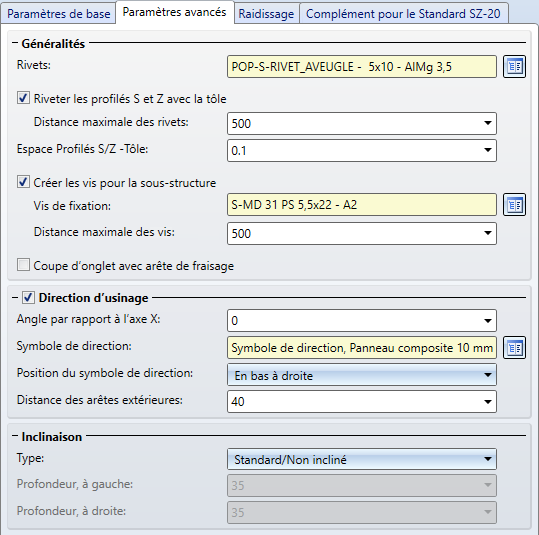Open the catalogue icon next to Rivets field
Viewport: 539px width, 535px height.
(514, 66)
